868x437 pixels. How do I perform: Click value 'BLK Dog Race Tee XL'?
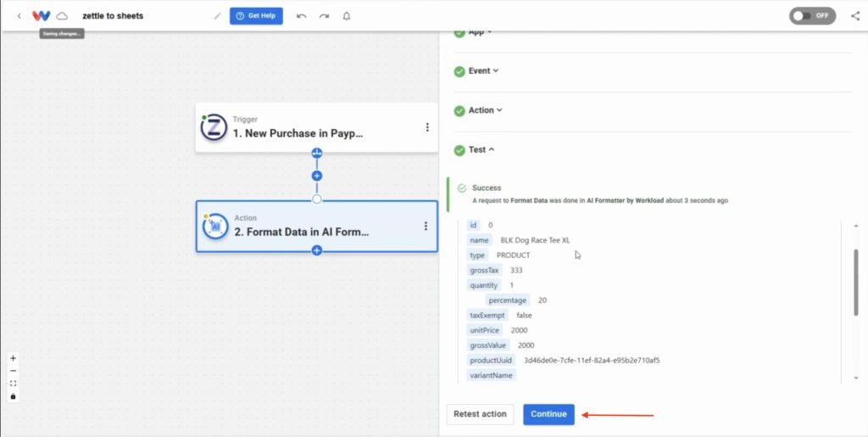535,240
